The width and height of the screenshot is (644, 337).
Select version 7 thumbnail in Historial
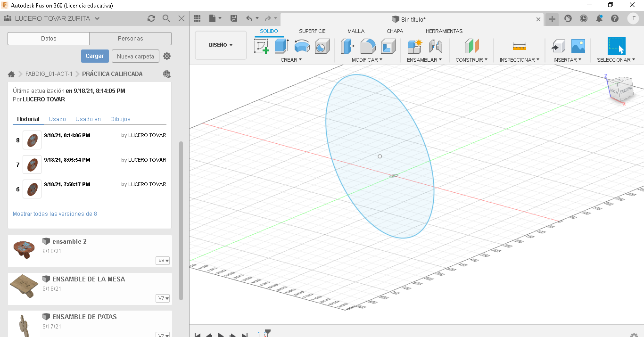(x=32, y=164)
